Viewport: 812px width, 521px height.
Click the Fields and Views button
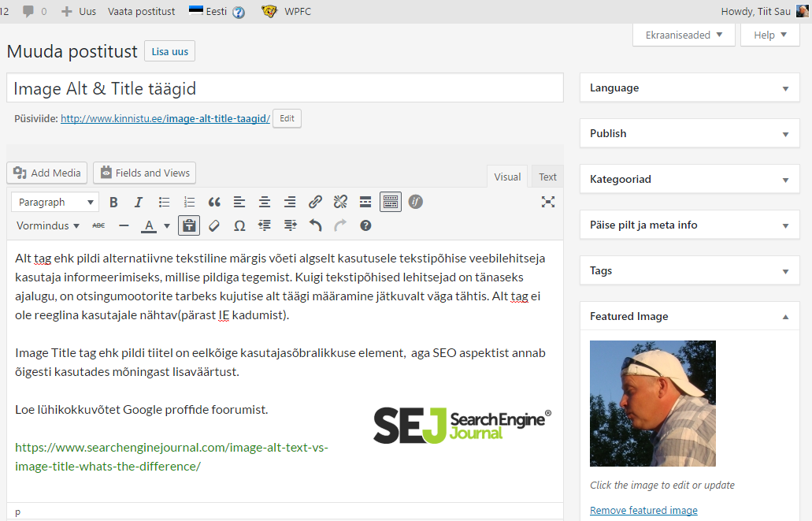point(144,173)
